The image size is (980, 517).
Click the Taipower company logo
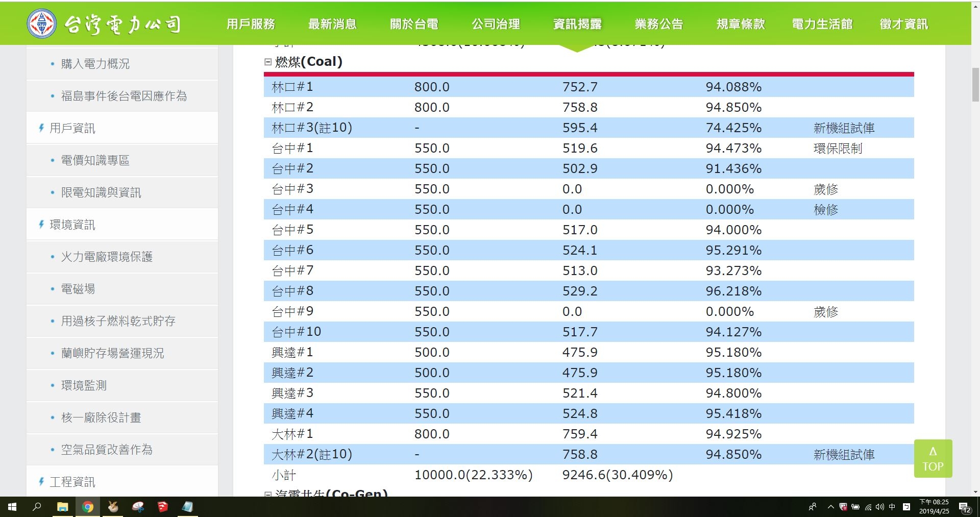[x=104, y=23]
